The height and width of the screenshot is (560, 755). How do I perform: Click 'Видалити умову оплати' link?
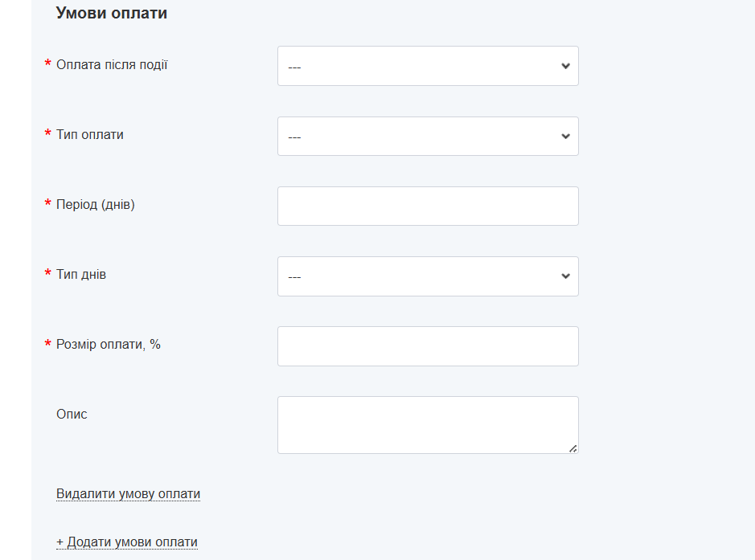[128, 494]
